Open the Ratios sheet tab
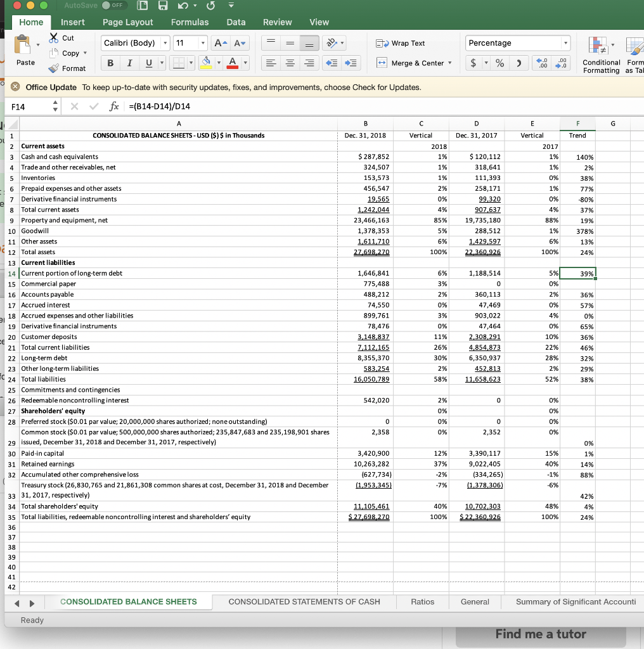The image size is (644, 649). point(422,603)
